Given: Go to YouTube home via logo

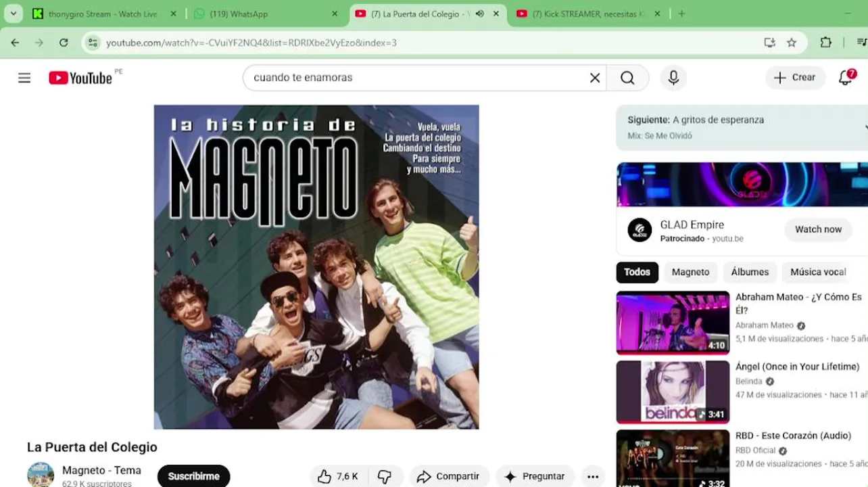Looking at the screenshot, I should (x=80, y=78).
